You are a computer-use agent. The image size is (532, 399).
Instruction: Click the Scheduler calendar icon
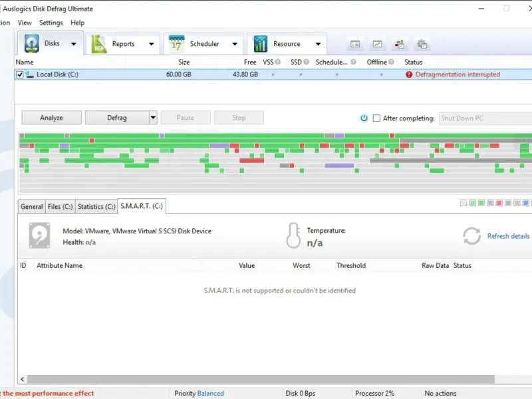click(x=176, y=43)
